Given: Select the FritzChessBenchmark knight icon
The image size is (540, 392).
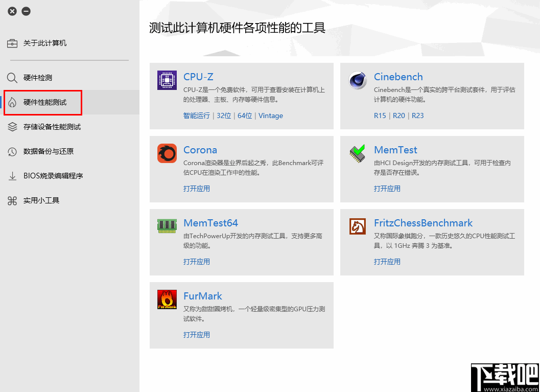Looking at the screenshot, I should point(357,225).
